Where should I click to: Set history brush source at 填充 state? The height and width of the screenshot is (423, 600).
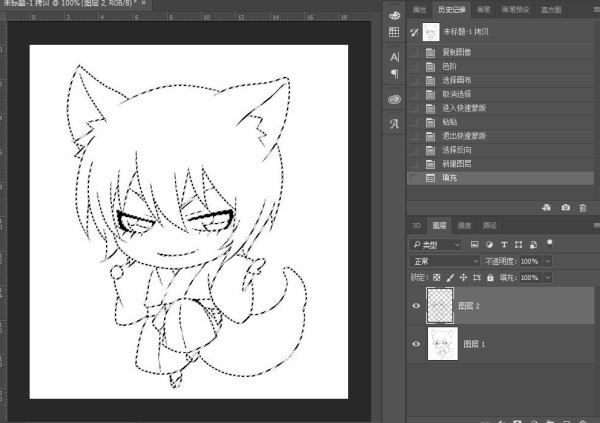[x=415, y=177]
